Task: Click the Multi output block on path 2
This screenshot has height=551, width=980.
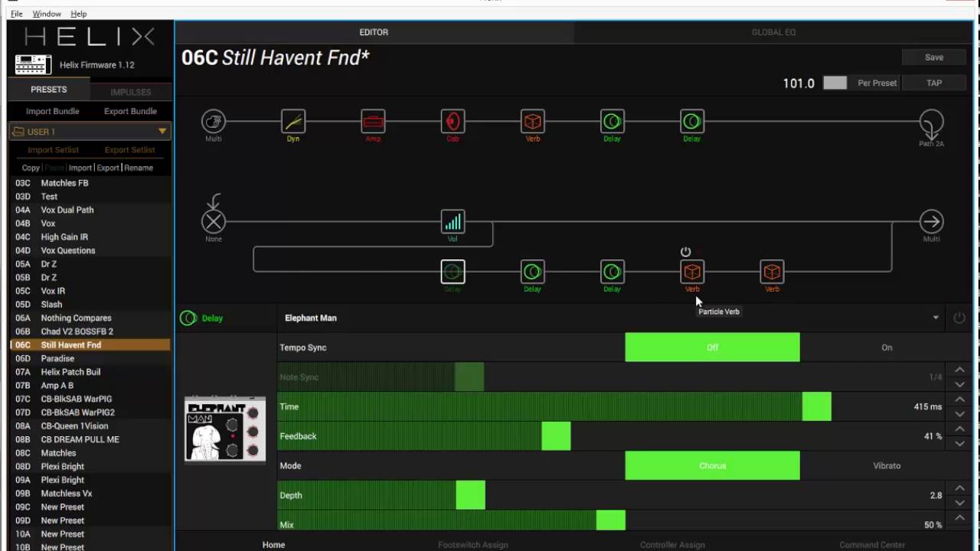Action: (931, 222)
